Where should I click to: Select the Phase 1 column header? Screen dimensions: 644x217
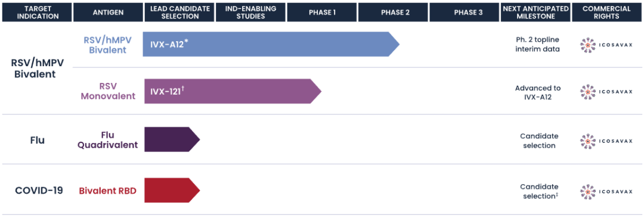point(322,13)
